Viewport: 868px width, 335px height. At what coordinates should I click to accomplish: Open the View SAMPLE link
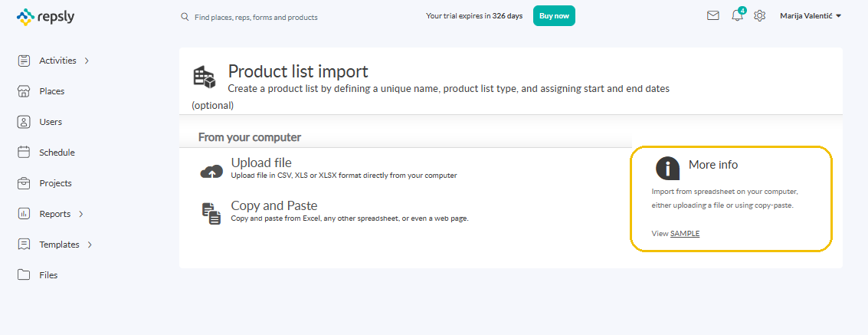[685, 234]
